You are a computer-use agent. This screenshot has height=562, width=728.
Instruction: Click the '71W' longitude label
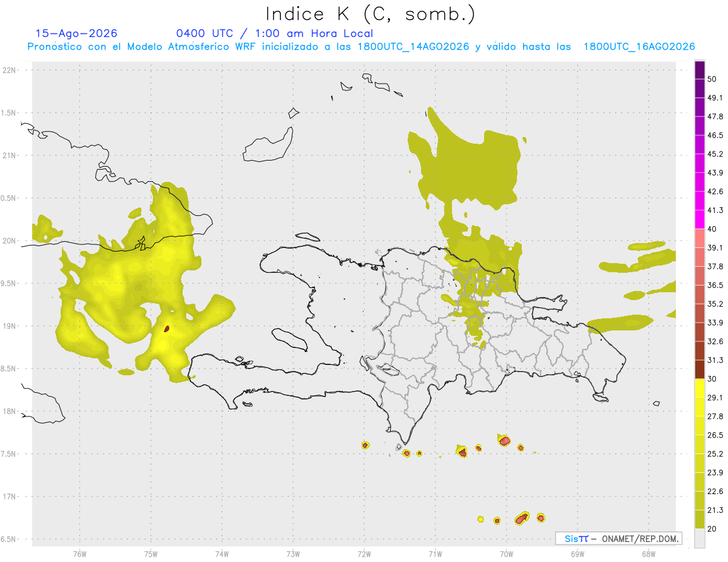(x=435, y=554)
